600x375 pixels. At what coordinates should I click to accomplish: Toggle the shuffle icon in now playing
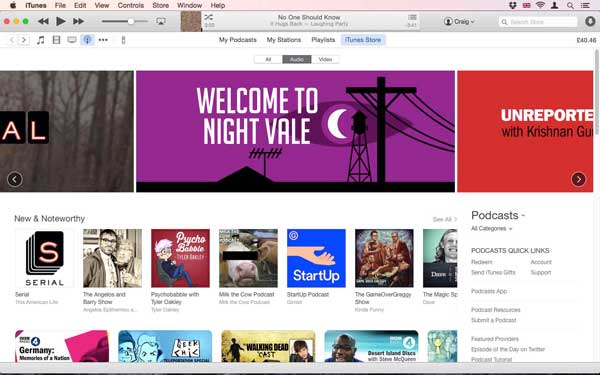point(209,17)
